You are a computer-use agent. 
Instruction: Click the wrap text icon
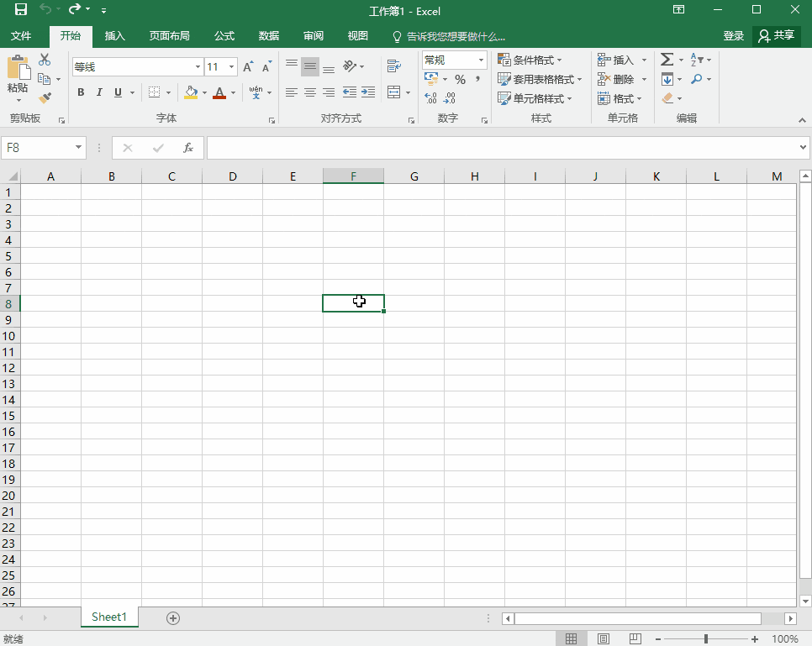coord(394,66)
